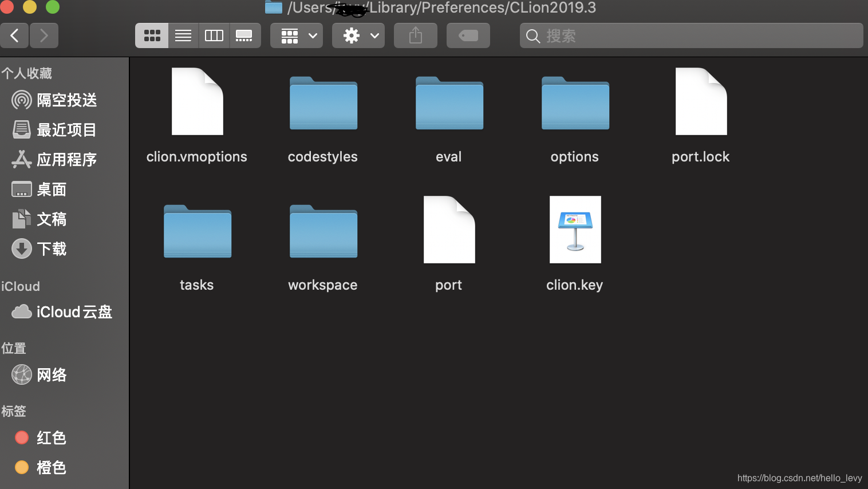868x489 pixels.
Task: Click the workspace name label
Action: pos(323,285)
